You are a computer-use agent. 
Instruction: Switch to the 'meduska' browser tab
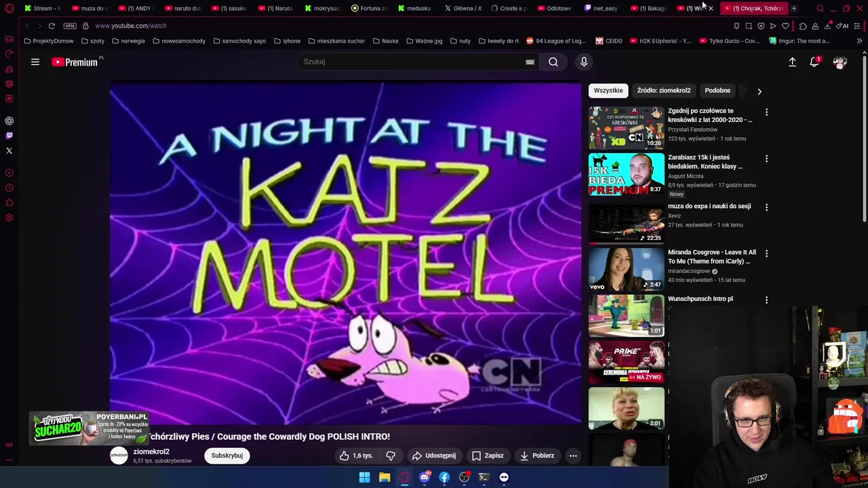(x=415, y=8)
